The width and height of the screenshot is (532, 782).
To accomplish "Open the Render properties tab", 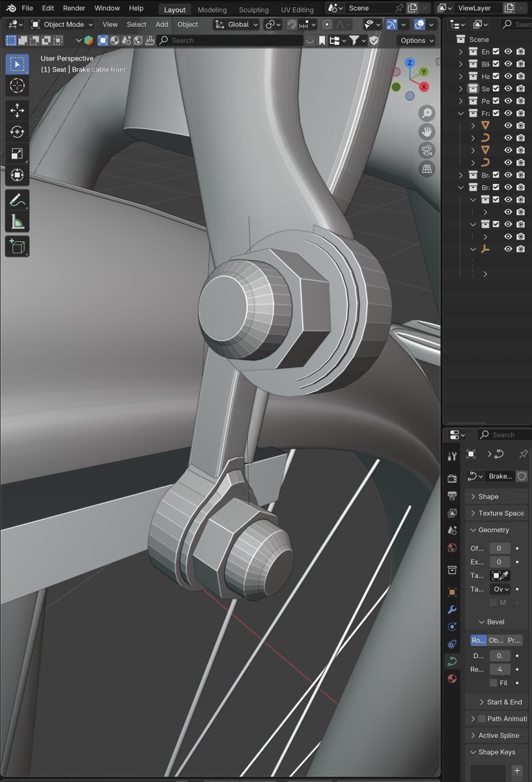I will [452, 478].
